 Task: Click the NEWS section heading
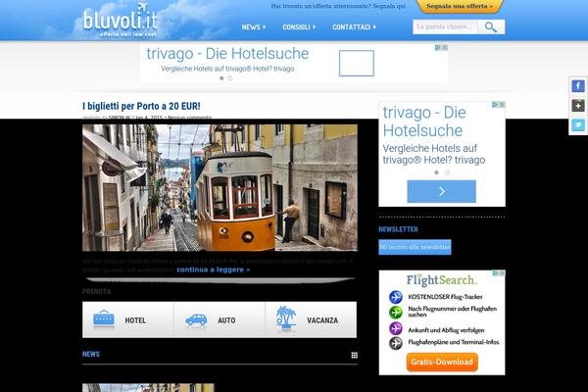point(91,354)
